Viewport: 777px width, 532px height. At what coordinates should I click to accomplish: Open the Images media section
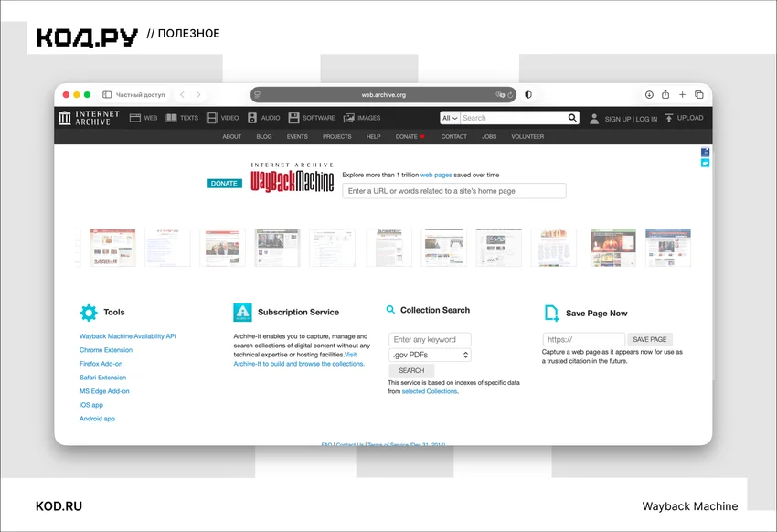pos(362,118)
